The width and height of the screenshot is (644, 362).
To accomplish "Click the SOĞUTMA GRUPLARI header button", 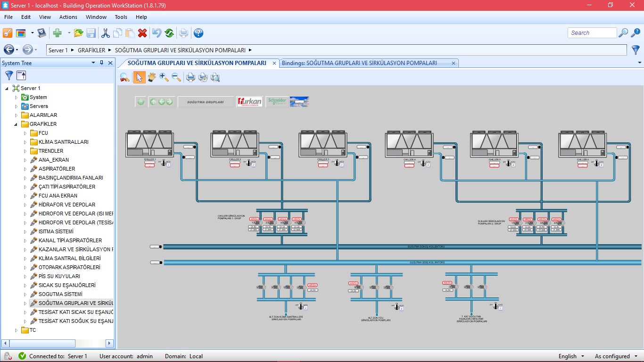I will coord(206,102).
